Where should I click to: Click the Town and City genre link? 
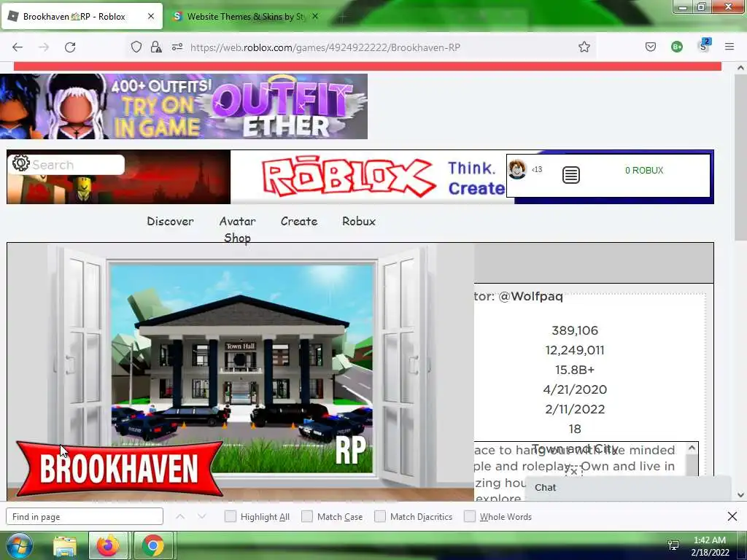coord(575,448)
